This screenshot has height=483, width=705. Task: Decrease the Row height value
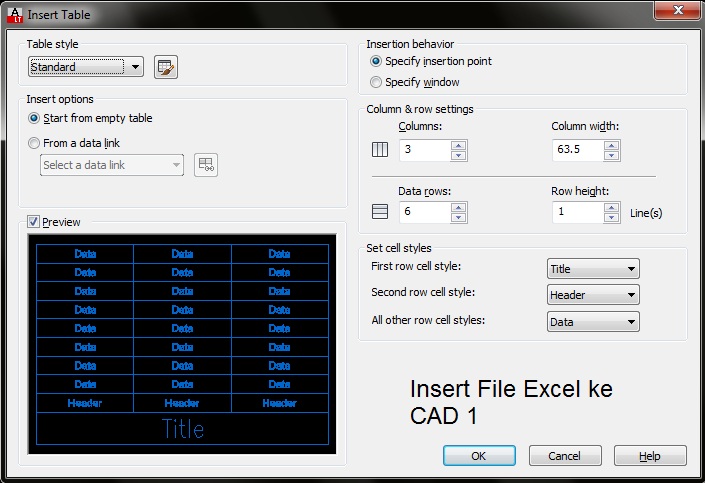click(611, 218)
